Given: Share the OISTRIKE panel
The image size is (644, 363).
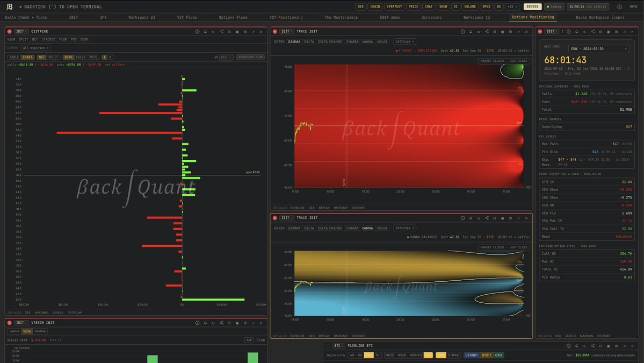Looking at the screenshot, I should [221, 32].
